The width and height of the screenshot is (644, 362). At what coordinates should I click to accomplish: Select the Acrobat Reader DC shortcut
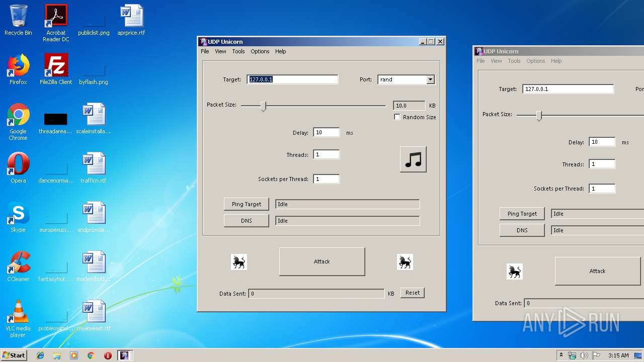pos(56,23)
